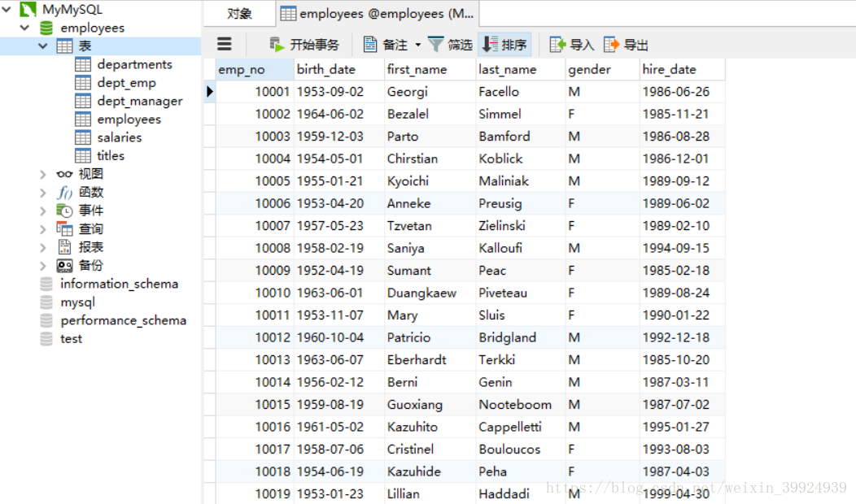This screenshot has height=504, width=856.
Task: Collapse the 表 tables node
Action: (42, 46)
